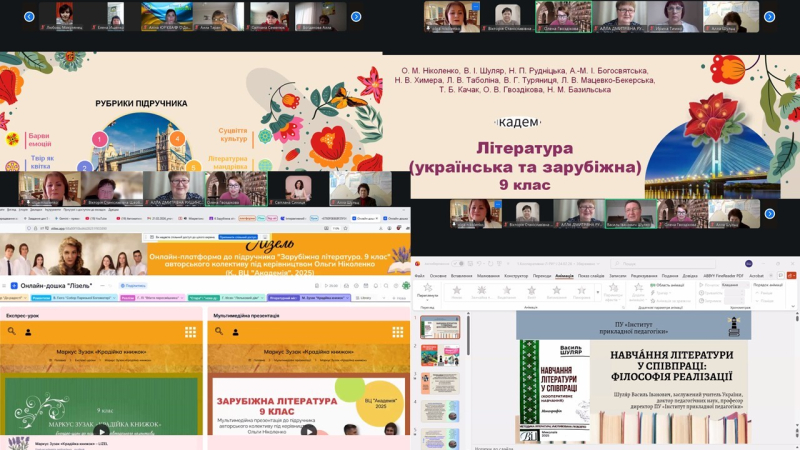Show next participants in top-right video strip

(x=769, y=16)
